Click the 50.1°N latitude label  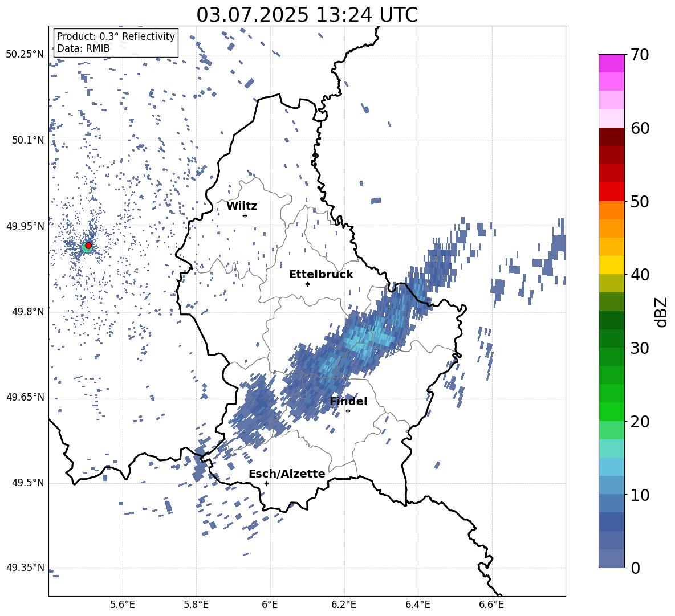(x=28, y=140)
